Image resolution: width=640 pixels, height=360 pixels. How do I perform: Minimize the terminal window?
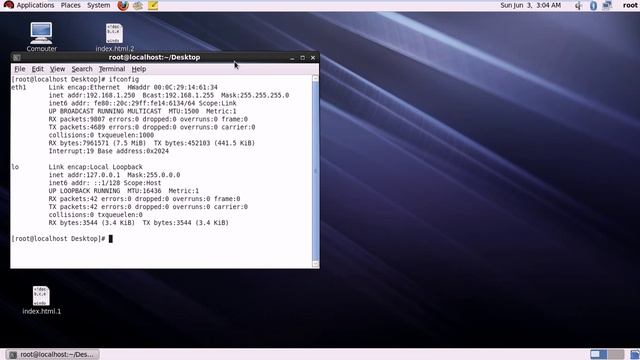pos(292,58)
